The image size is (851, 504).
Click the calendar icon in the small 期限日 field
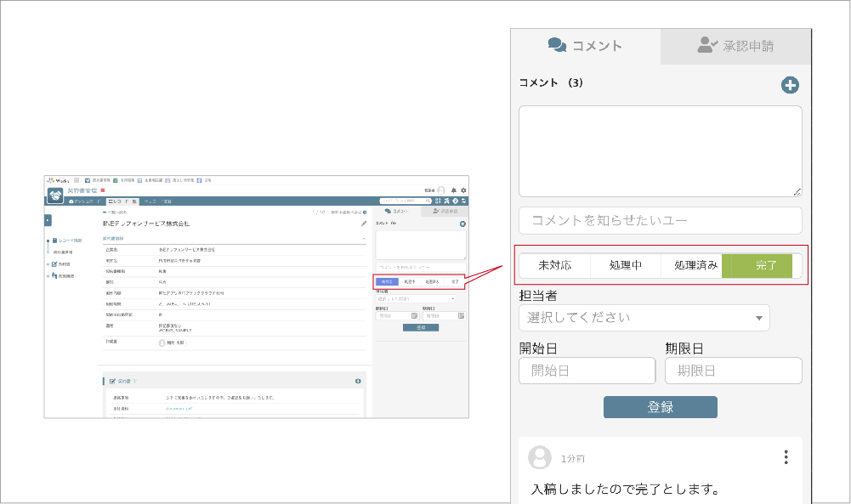click(x=461, y=315)
